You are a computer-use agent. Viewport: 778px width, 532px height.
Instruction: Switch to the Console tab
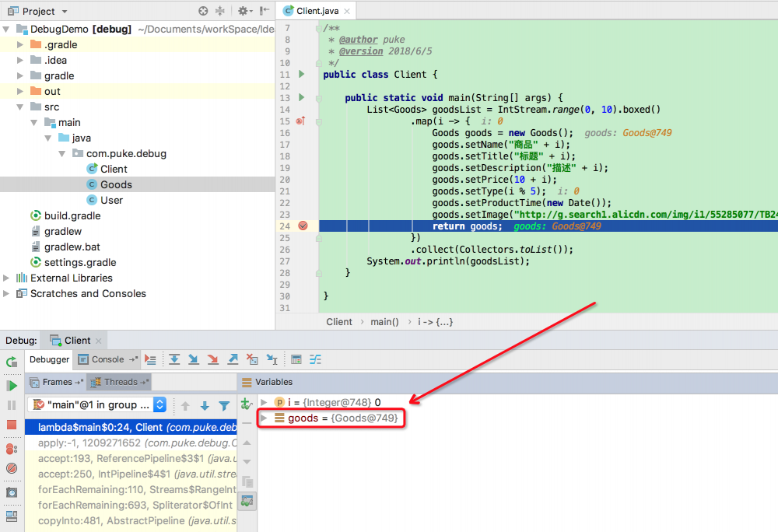coord(107,359)
